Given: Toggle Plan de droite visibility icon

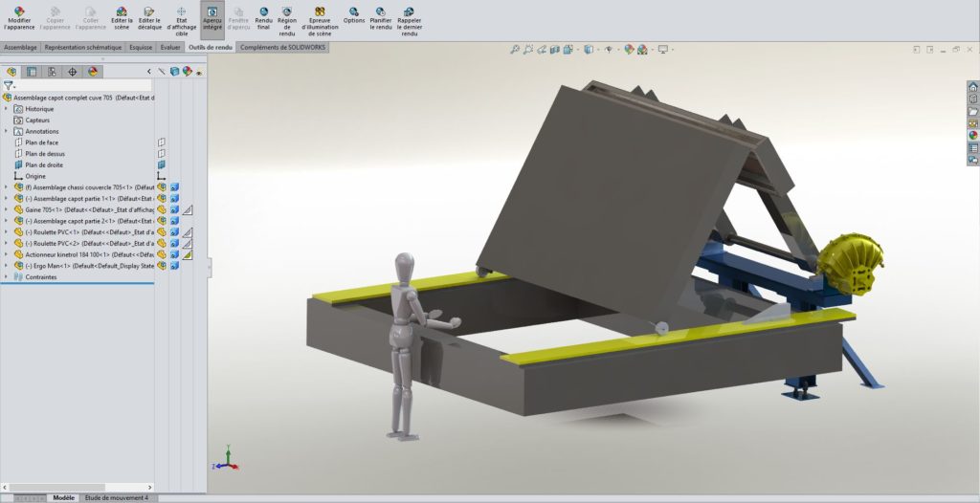Looking at the screenshot, I should [162, 164].
